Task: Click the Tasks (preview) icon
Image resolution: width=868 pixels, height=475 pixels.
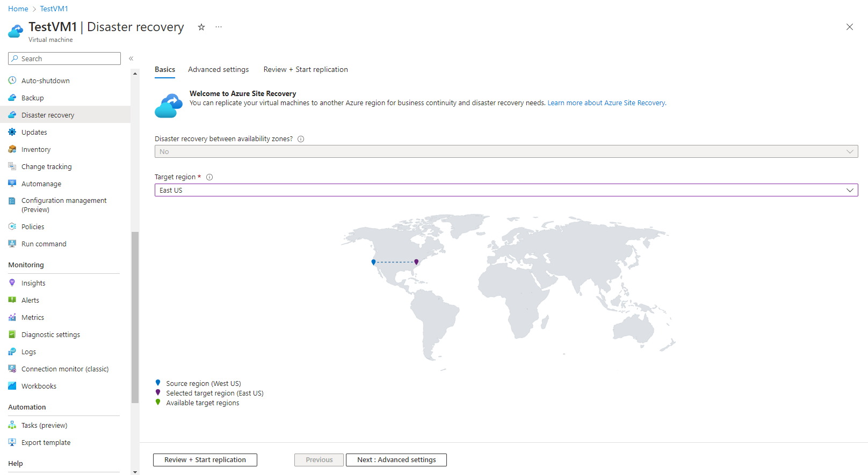Action: click(12, 425)
